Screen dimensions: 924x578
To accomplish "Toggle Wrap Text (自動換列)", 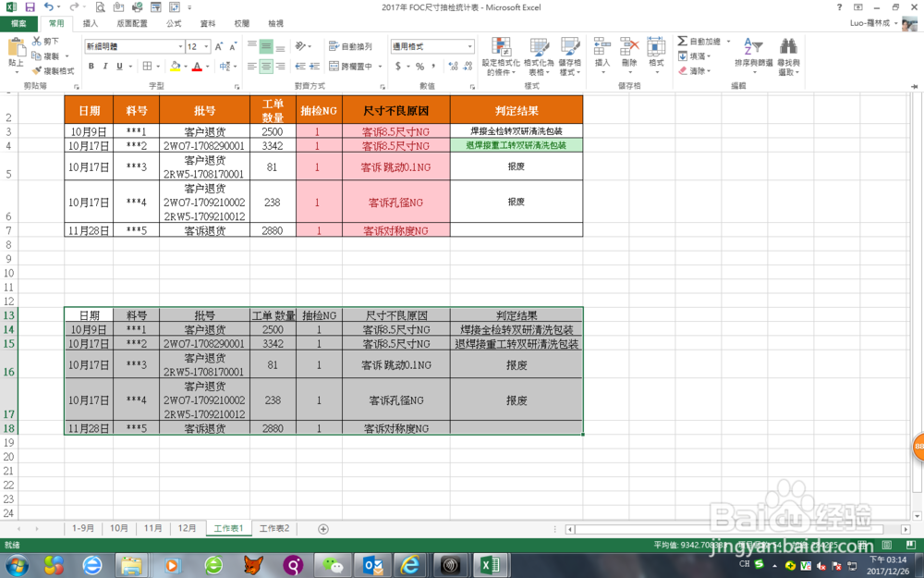I will 350,46.
